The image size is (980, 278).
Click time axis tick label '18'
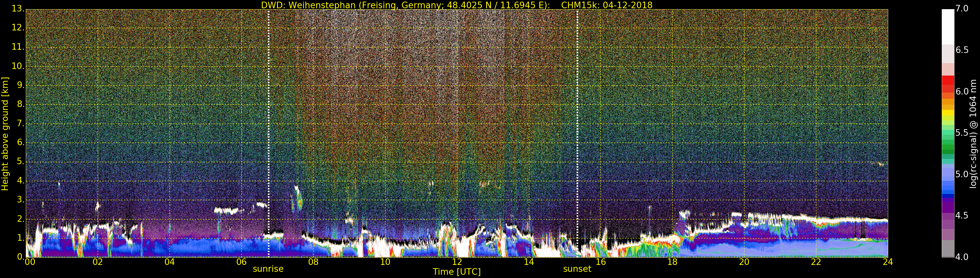[x=673, y=262]
